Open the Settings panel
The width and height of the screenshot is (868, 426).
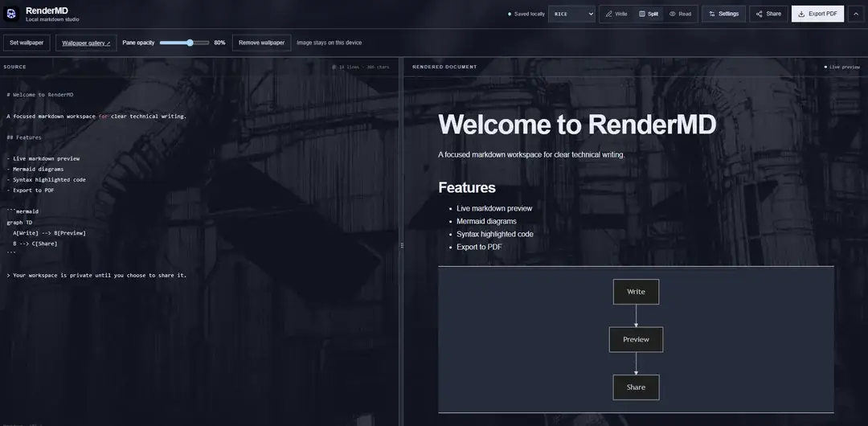point(723,14)
